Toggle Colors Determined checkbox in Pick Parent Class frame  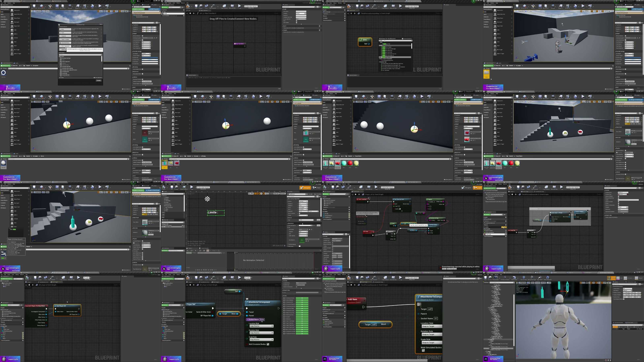pos(142,40)
